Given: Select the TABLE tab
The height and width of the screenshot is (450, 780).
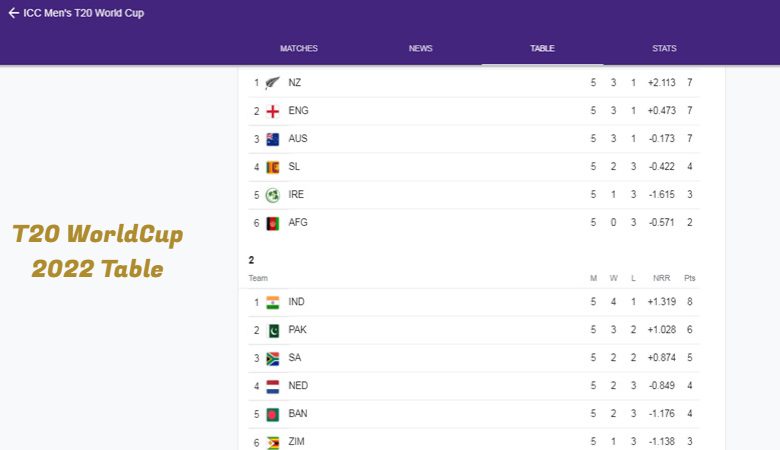Looking at the screenshot, I should tap(542, 48).
